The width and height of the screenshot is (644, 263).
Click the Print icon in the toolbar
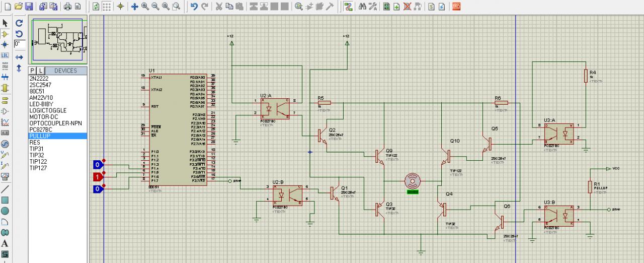click(x=67, y=7)
